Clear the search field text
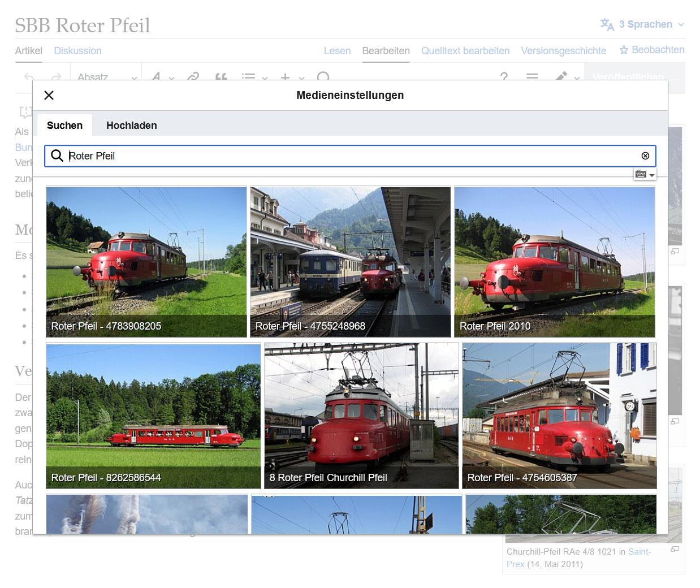 (x=645, y=156)
